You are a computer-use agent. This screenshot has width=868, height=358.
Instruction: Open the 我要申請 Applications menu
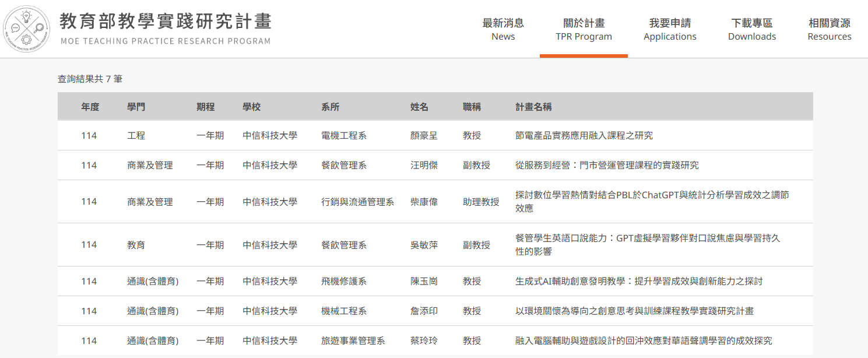click(x=670, y=29)
